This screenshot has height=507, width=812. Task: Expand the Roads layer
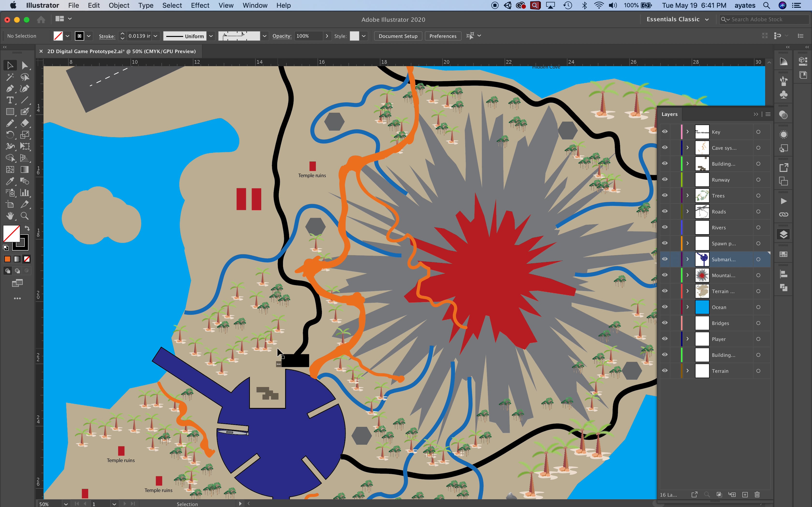(688, 211)
